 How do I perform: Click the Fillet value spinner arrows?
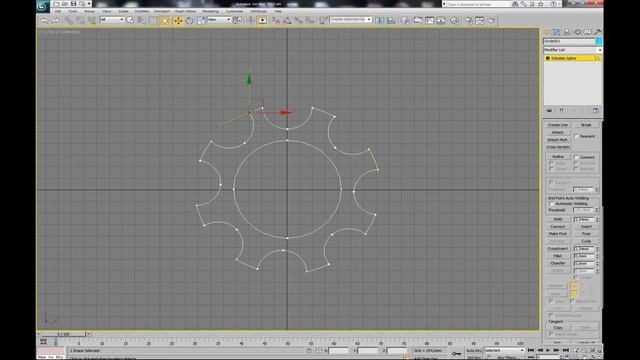[597, 256]
